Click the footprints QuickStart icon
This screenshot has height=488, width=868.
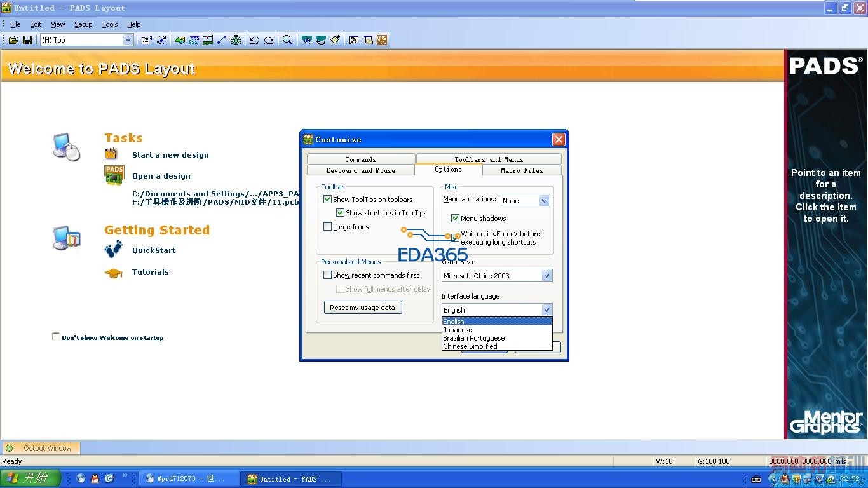point(114,249)
